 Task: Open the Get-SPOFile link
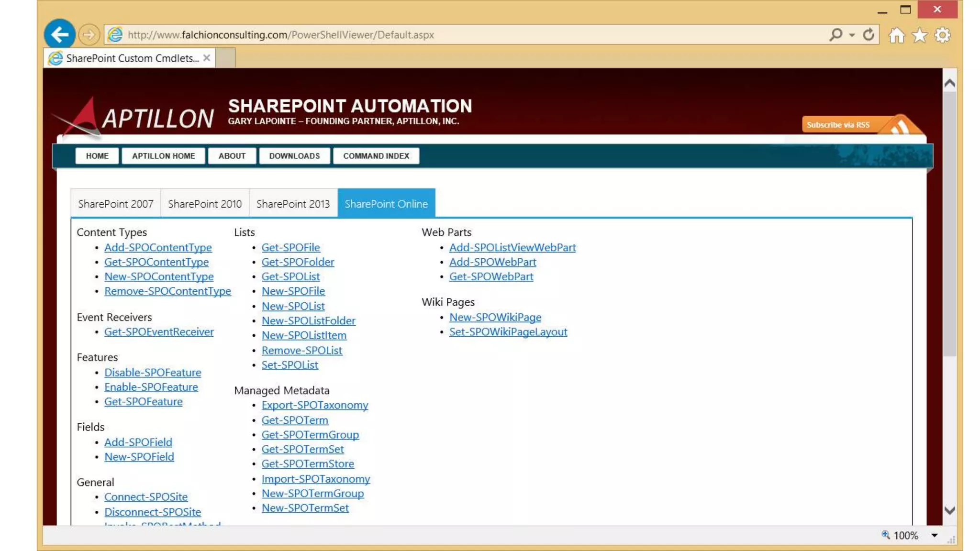290,247
